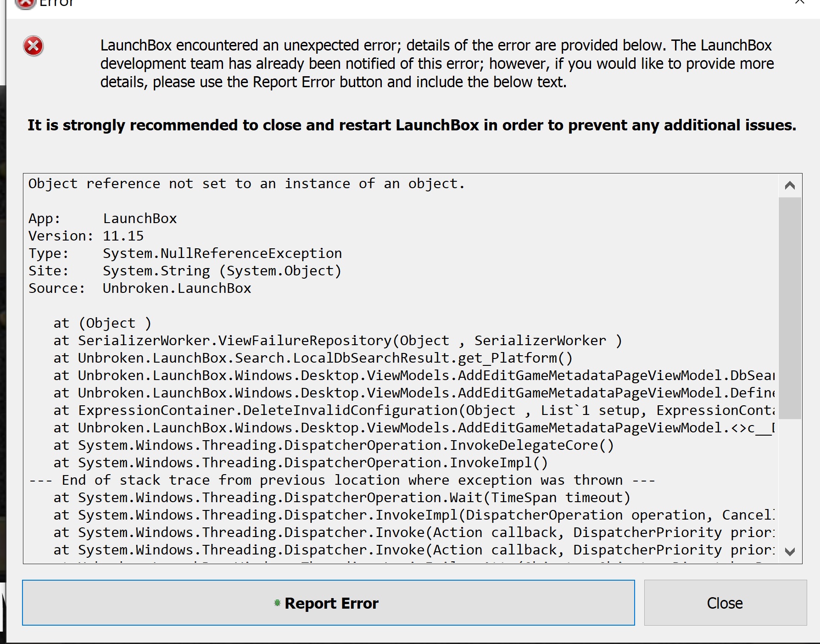
Task: Click the green bug icon on Report Error
Action: point(277,603)
